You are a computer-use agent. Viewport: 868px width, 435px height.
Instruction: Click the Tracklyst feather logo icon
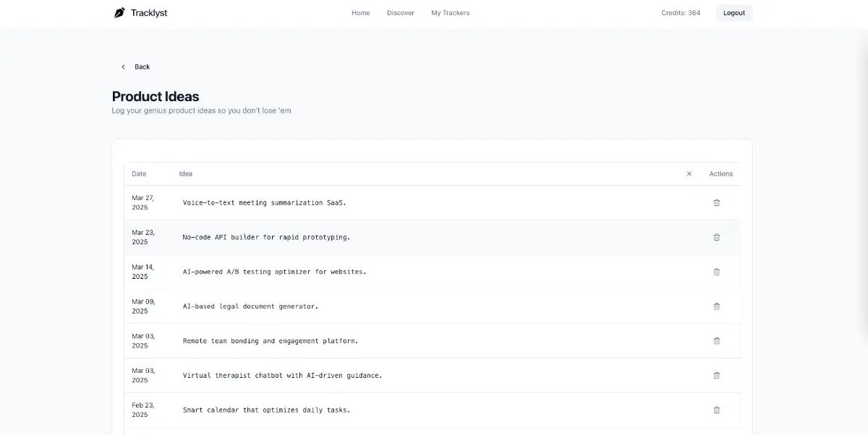119,12
